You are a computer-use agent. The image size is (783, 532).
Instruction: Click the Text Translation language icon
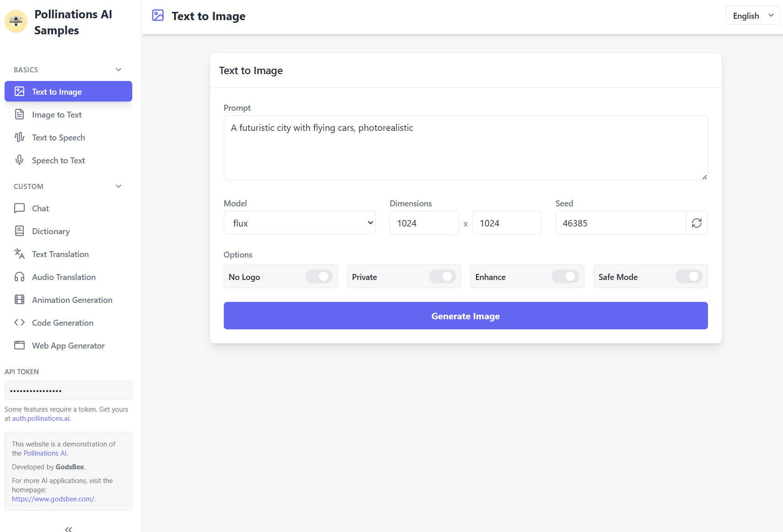point(19,254)
